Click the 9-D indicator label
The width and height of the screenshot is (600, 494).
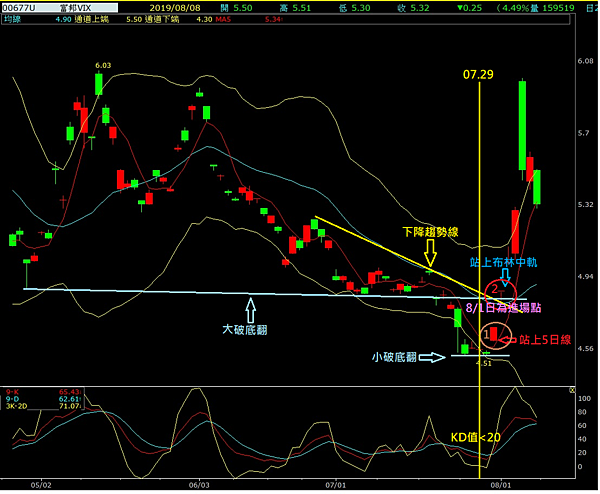pos(12,399)
